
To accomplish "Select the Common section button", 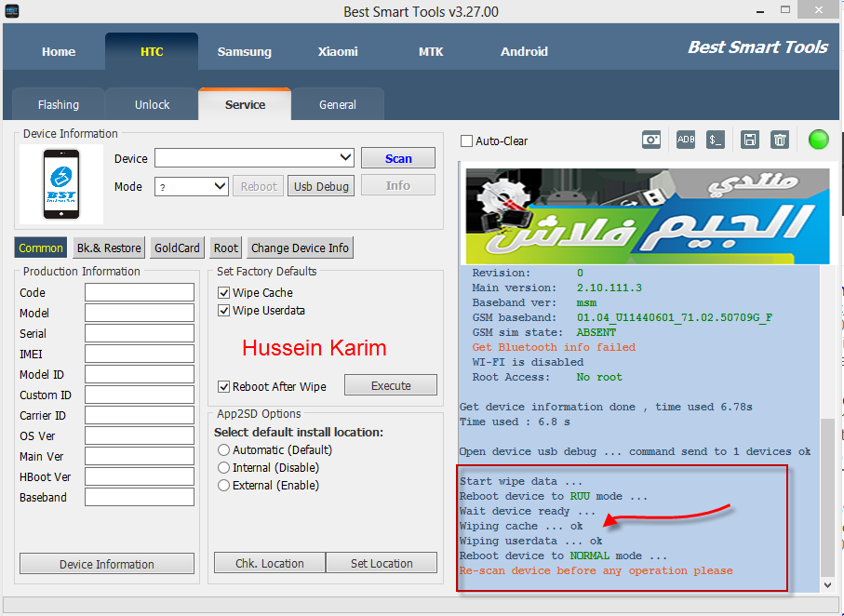I will [x=41, y=248].
